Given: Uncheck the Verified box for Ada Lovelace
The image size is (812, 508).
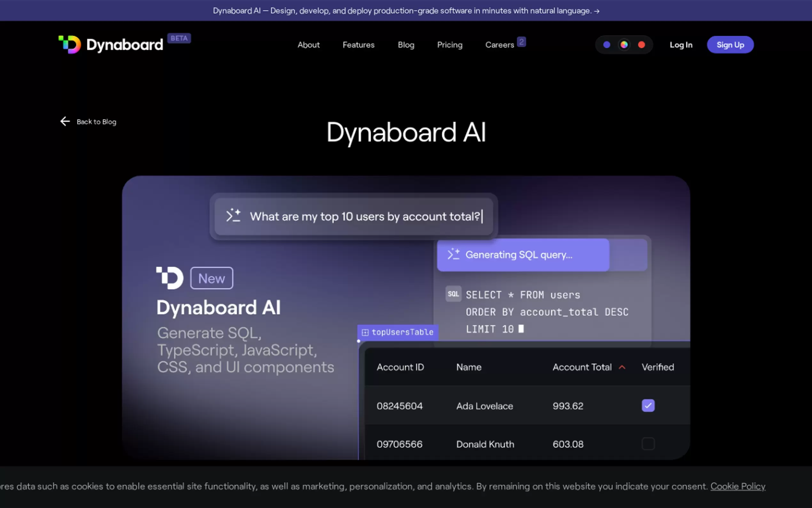Looking at the screenshot, I should [x=648, y=405].
